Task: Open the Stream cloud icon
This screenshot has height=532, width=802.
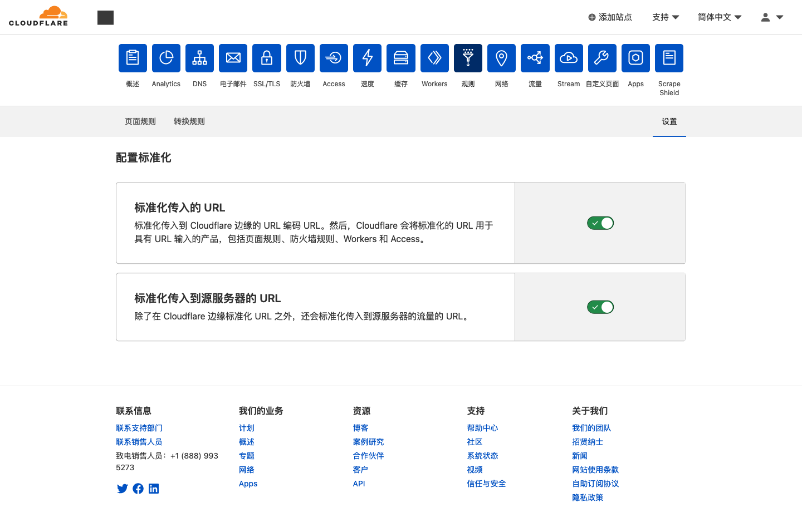Action: [569, 58]
